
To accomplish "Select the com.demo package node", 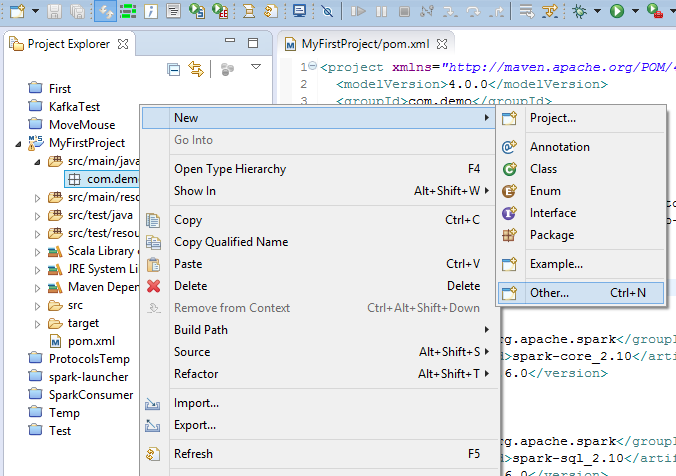I will click(103, 179).
